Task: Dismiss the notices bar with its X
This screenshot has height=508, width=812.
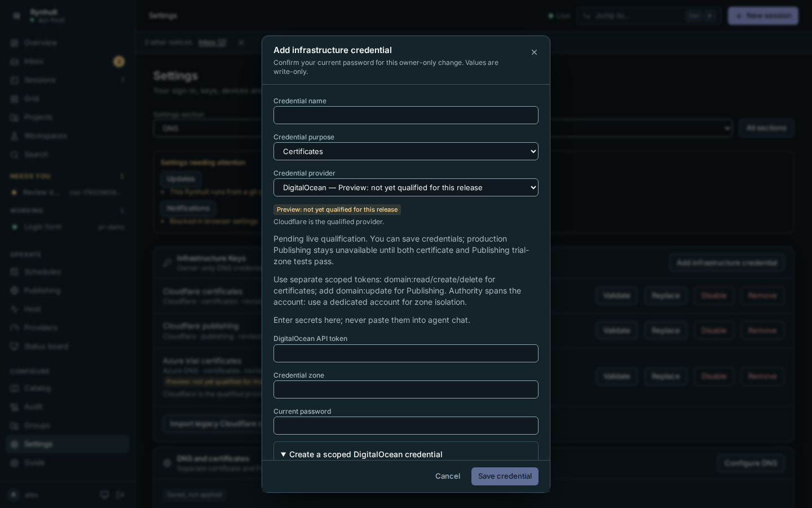Action: click(x=241, y=42)
